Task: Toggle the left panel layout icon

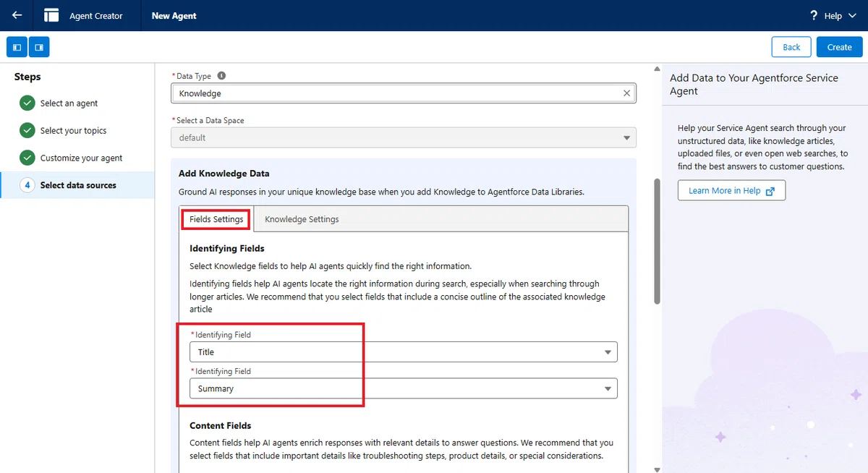Action: click(x=17, y=47)
